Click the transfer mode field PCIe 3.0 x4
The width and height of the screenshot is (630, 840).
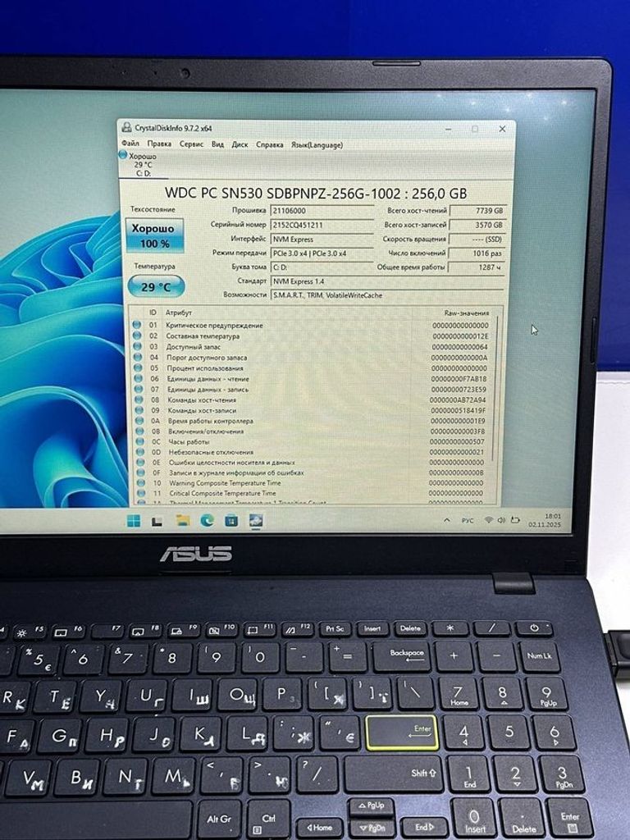[x=322, y=253]
